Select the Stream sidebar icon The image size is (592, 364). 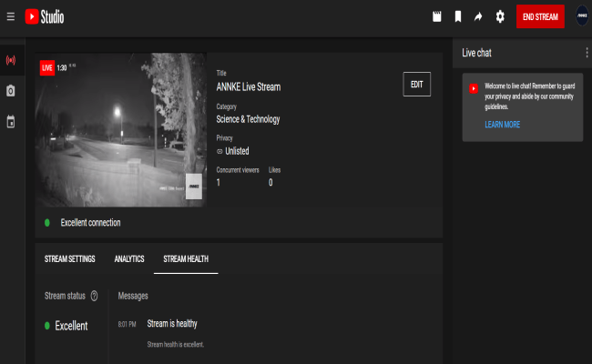pyautogui.click(x=11, y=62)
